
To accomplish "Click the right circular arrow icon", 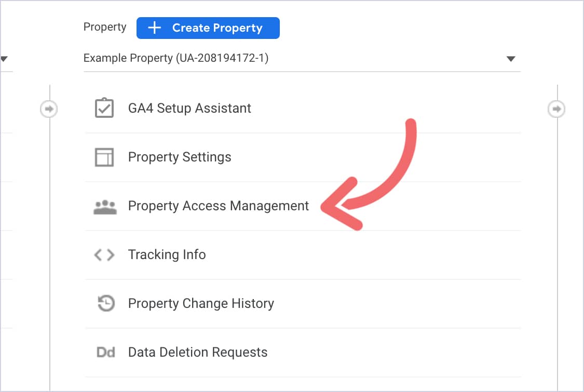I will coord(556,109).
